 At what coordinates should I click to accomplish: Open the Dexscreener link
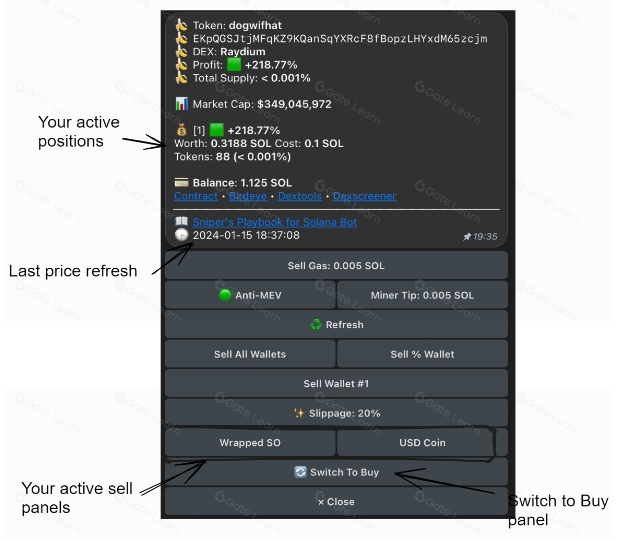coord(364,196)
